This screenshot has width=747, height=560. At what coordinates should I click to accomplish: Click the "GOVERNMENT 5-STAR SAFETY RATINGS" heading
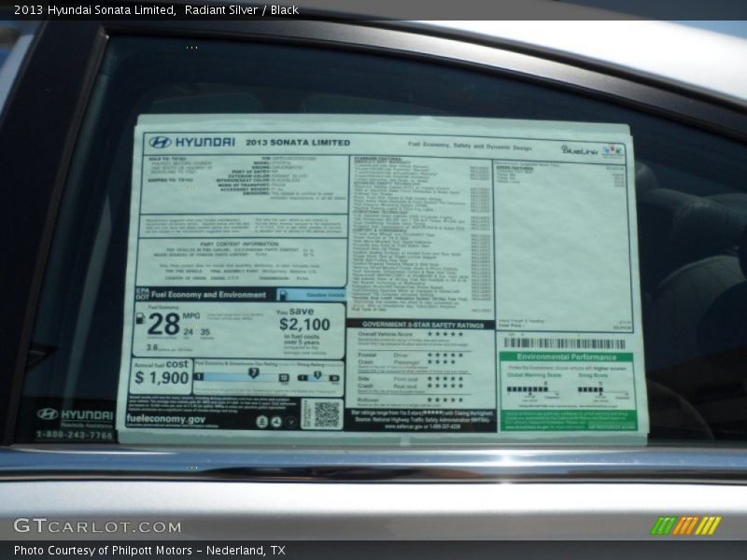(x=423, y=324)
